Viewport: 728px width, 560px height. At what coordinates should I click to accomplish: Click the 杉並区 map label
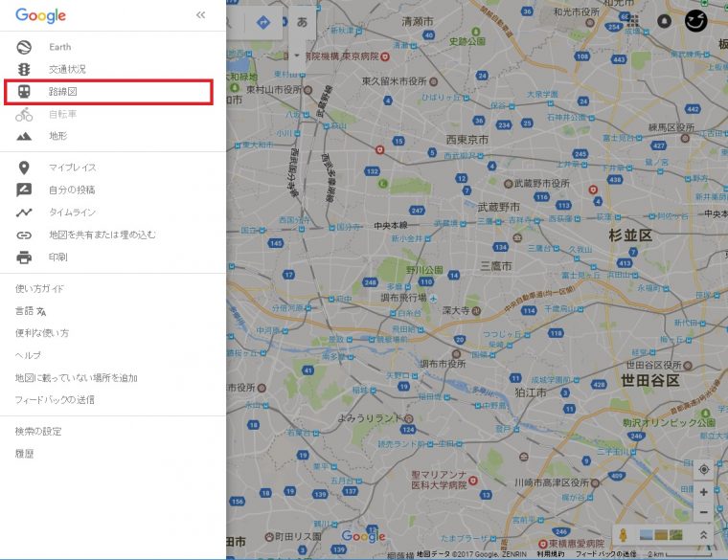(630, 235)
